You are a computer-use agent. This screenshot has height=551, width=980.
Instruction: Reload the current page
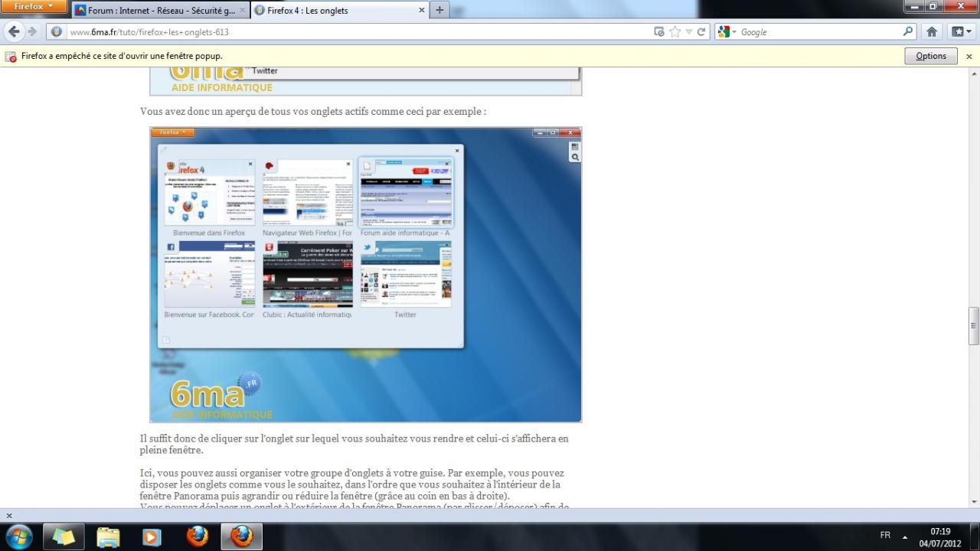[701, 32]
